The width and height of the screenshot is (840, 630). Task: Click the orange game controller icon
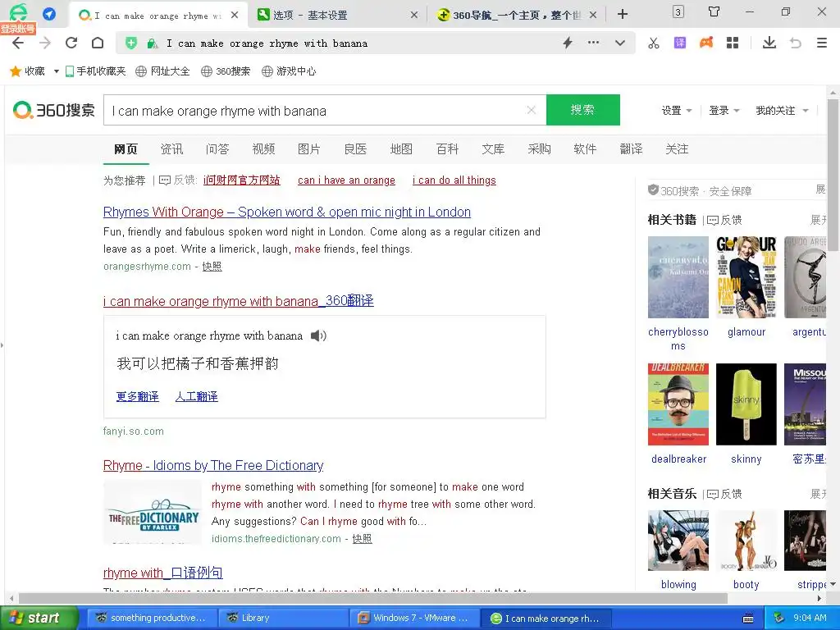coord(706,43)
